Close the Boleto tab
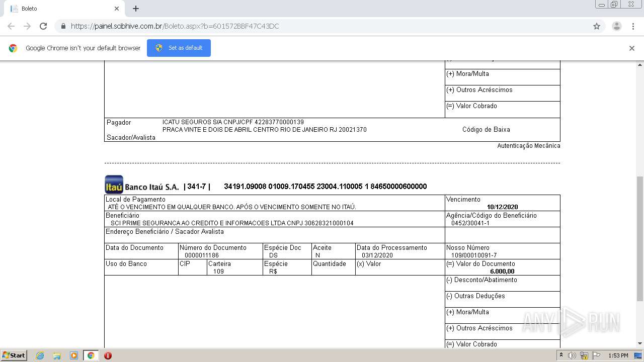644x362 pixels. tap(117, 9)
